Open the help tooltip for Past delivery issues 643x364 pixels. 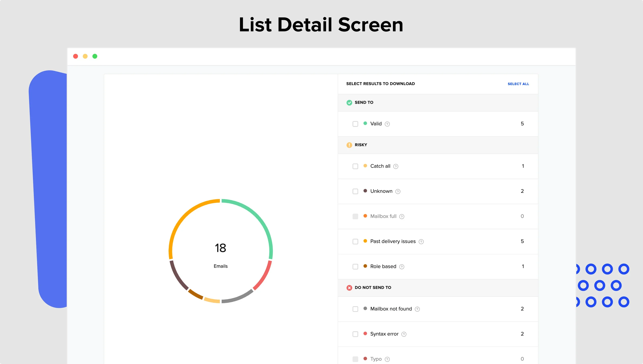(421, 241)
